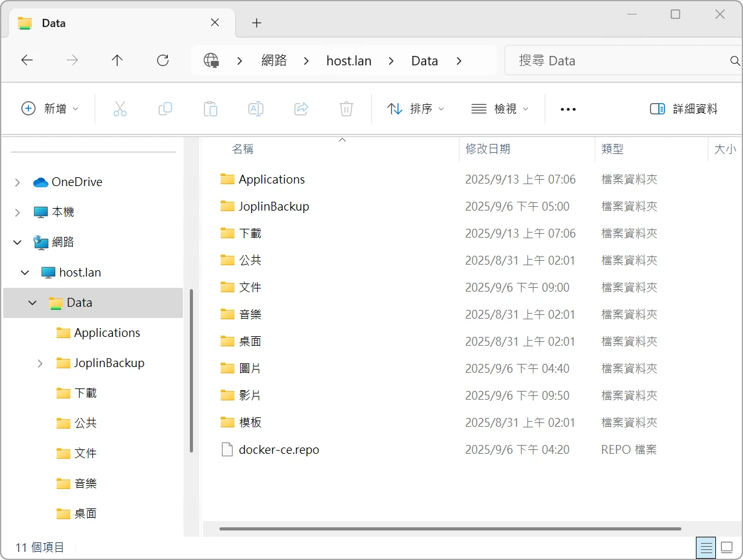This screenshot has height=560, width=743.
Task: Copy selection with the Copy toolbar icon
Action: click(x=165, y=109)
